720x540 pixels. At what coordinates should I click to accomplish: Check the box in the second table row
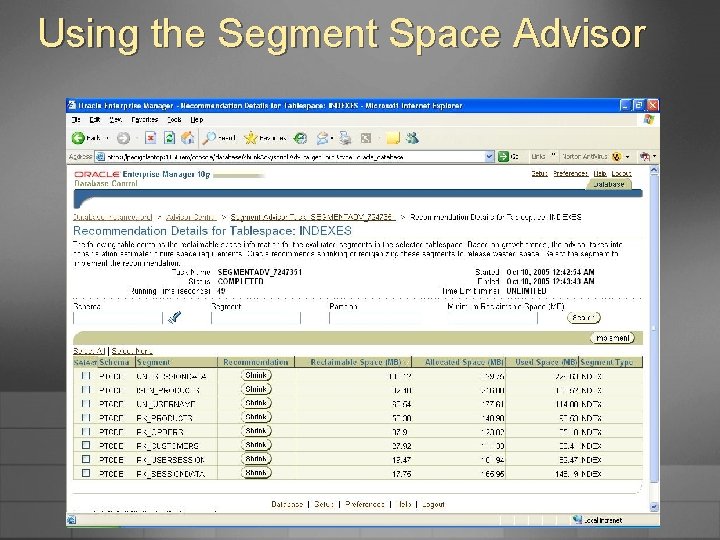[86, 389]
